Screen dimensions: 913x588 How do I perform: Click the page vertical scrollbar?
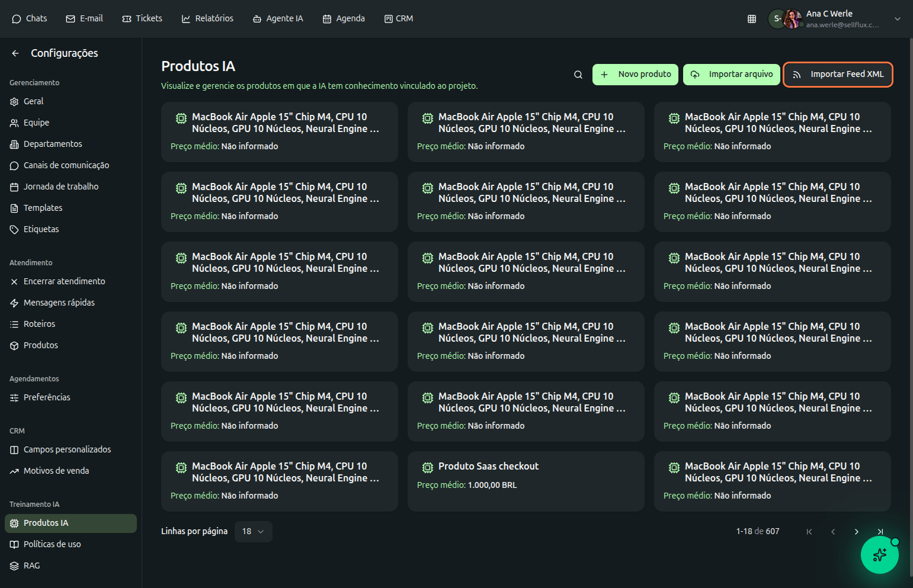pos(910,296)
